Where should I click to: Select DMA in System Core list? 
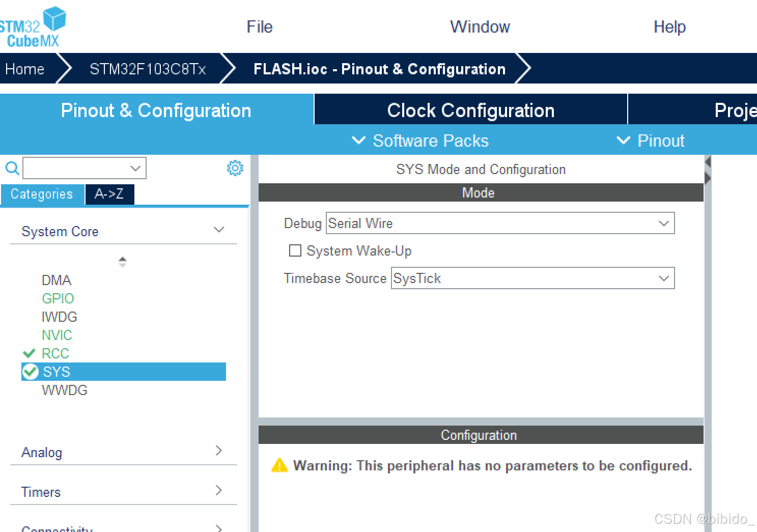57,280
